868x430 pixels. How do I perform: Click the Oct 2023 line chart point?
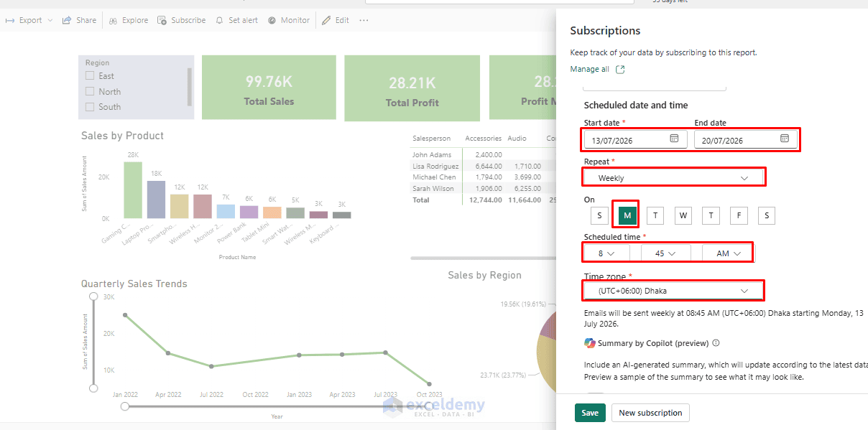point(429,384)
